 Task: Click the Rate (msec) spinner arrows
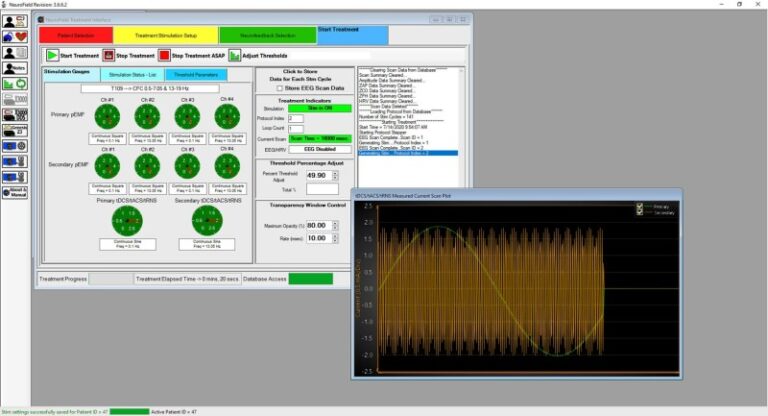click(x=337, y=238)
